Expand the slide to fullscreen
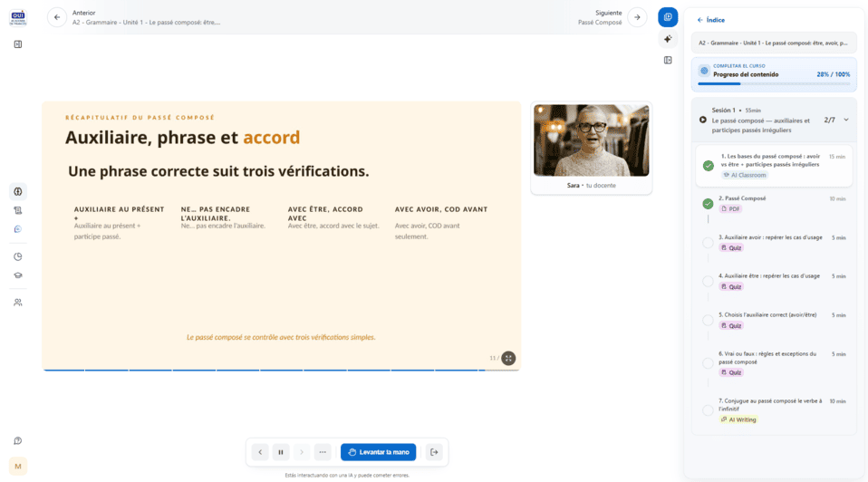 click(508, 358)
